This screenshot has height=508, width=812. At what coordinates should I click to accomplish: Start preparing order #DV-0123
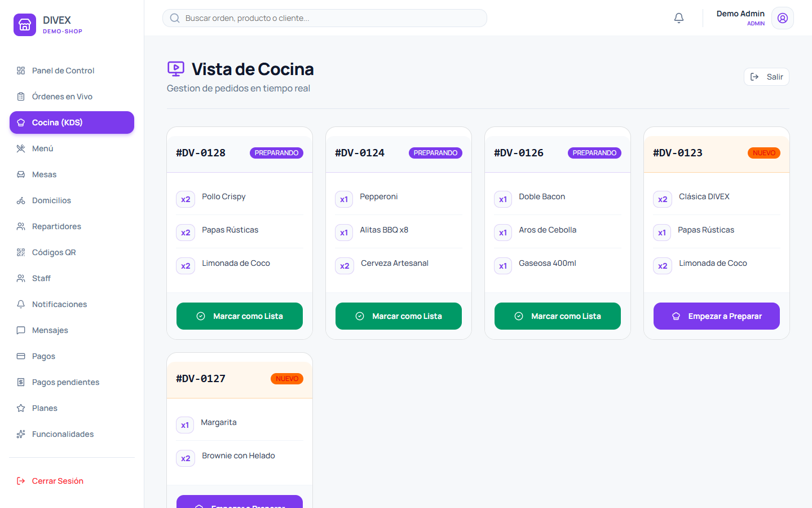717,316
